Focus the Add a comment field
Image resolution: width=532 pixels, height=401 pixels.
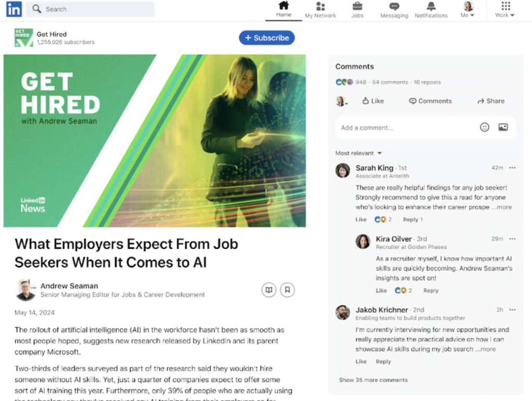coord(405,128)
